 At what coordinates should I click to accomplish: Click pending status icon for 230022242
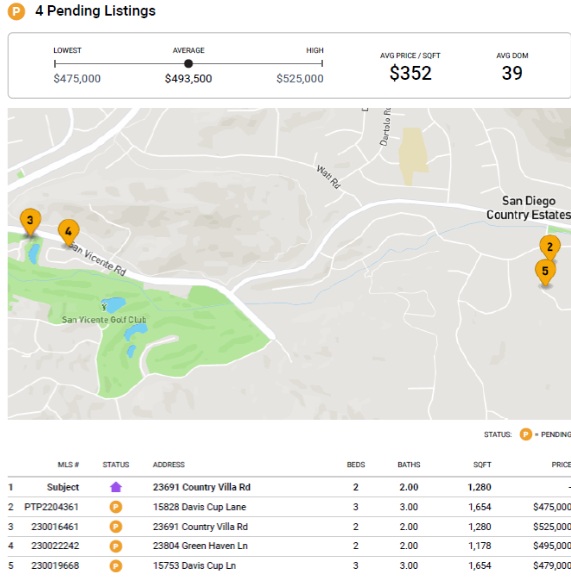point(116,546)
